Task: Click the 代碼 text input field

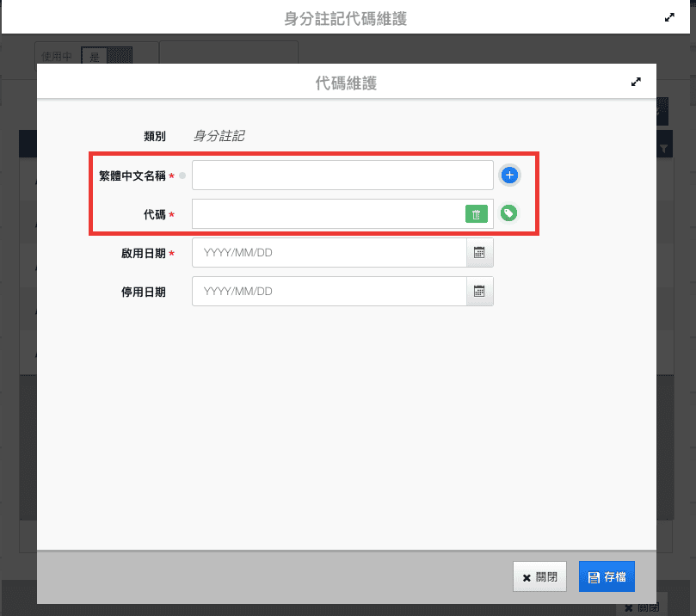Action: pos(327,214)
